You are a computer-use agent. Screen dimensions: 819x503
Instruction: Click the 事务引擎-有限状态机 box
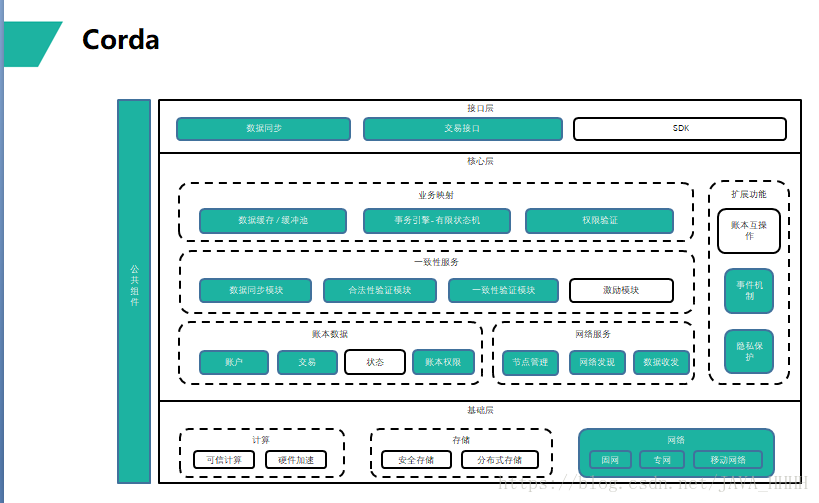point(437,220)
